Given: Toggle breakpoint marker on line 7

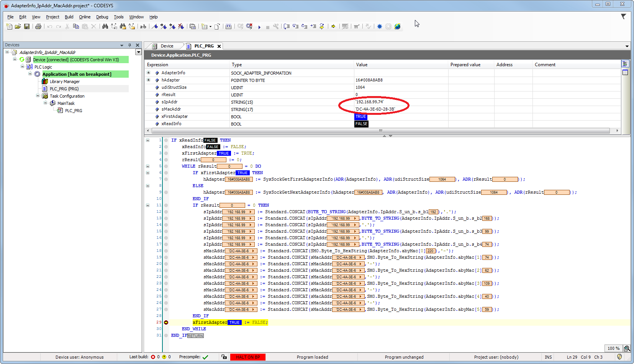Looking at the screenshot, I should coord(166,179).
